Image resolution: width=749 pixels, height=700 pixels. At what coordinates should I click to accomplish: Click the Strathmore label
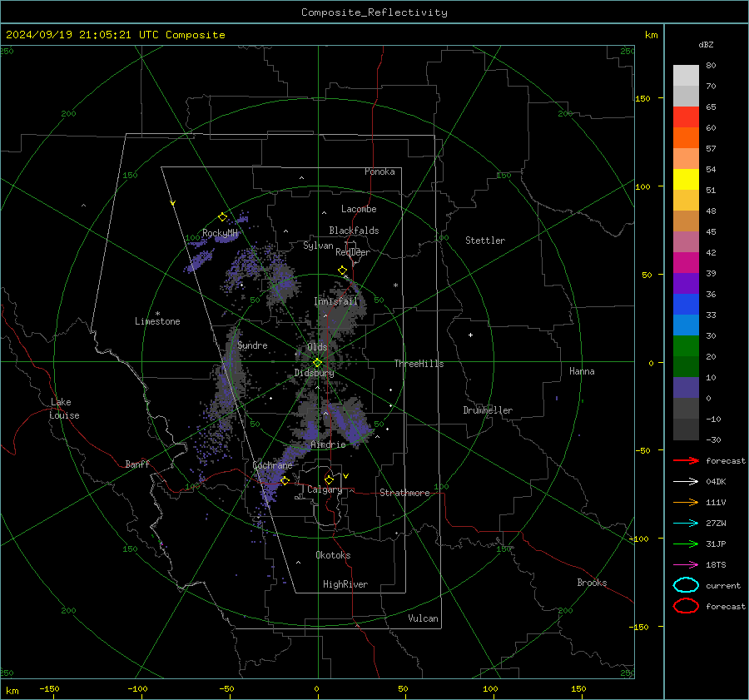[x=404, y=493]
